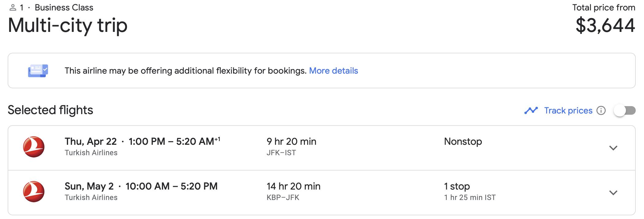
Task: Enable the Track prices toggle switch
Action: [625, 110]
